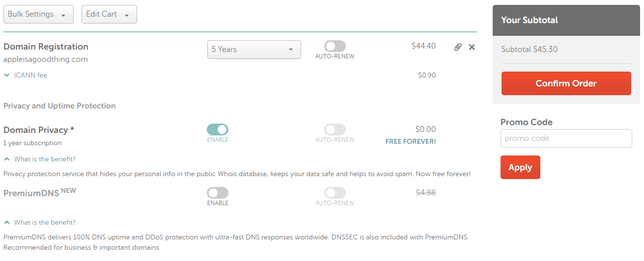Click the PremiumDNS title
Screen dimensions: 644x261
31,193
